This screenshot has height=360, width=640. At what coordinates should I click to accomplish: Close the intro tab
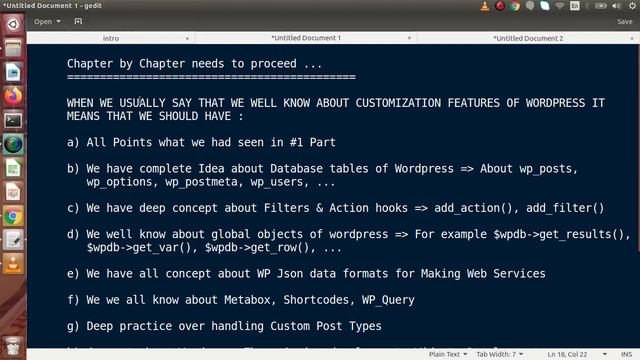[x=187, y=38]
